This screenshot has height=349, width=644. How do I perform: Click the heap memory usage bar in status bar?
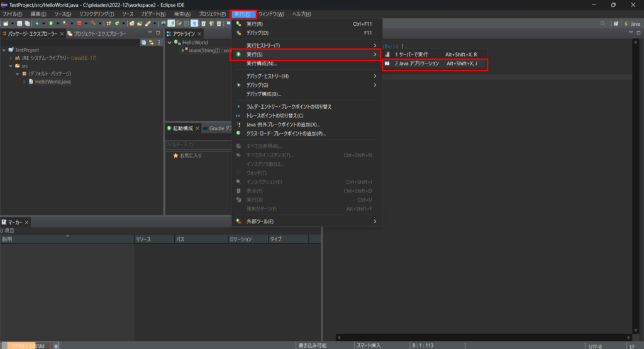tap(25, 345)
